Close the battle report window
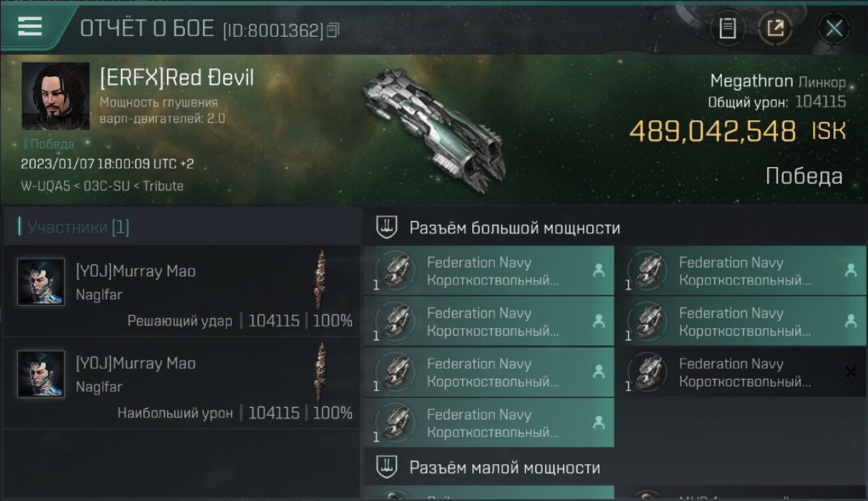The width and height of the screenshot is (868, 501). (x=834, y=28)
